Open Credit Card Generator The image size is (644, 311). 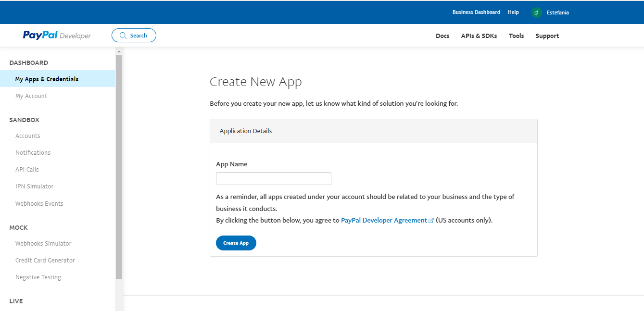[45, 261]
